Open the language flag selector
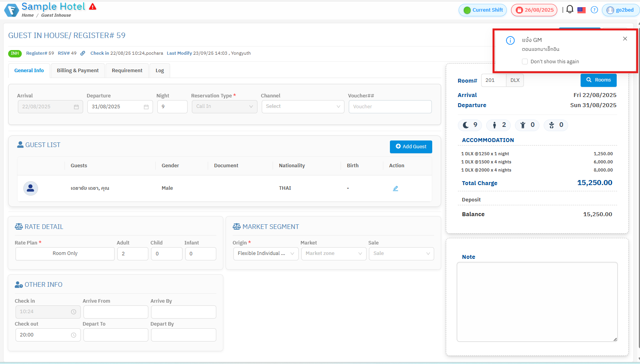This screenshot has height=364, width=640. tap(581, 10)
